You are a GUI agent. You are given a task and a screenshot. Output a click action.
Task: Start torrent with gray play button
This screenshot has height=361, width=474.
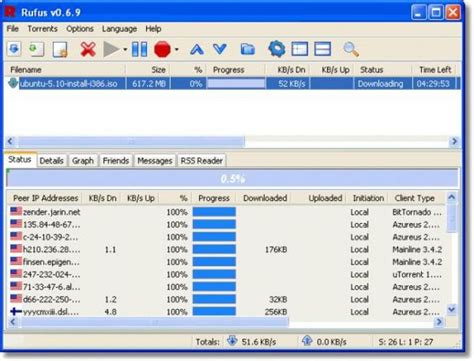pos(111,49)
